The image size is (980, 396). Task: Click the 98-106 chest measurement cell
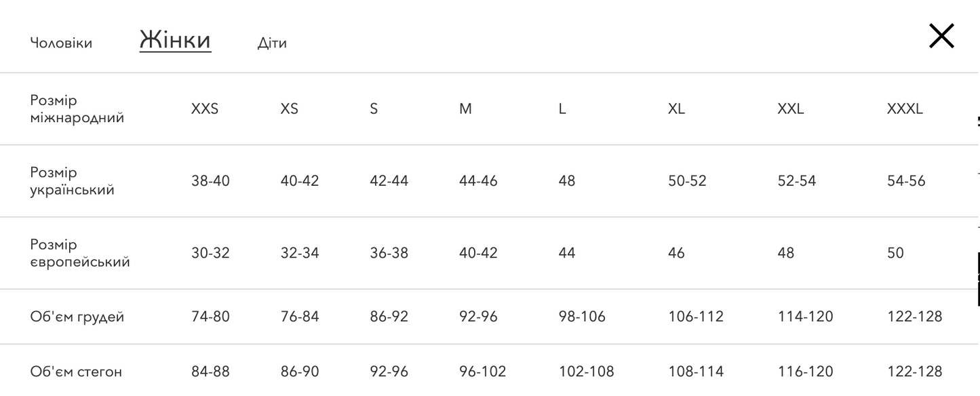click(x=582, y=317)
